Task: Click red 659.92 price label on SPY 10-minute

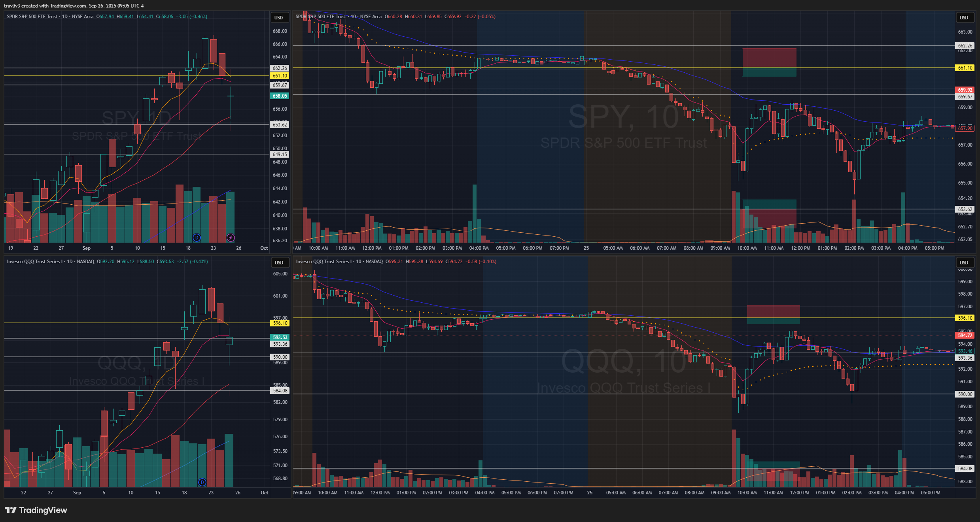Action: [x=965, y=90]
